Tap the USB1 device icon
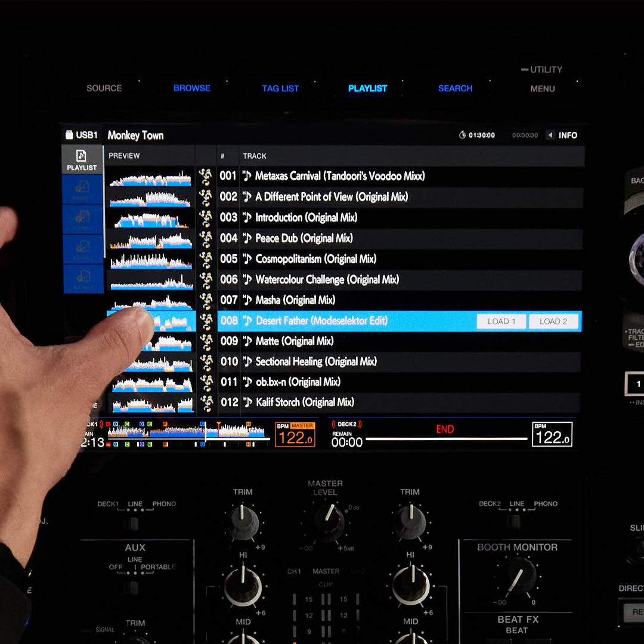The image size is (644, 644). tap(69, 135)
